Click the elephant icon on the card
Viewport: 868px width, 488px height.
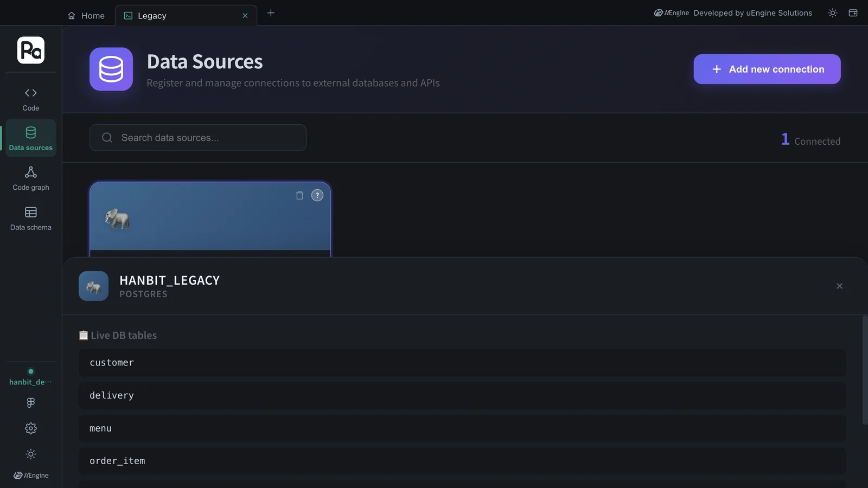point(117,219)
